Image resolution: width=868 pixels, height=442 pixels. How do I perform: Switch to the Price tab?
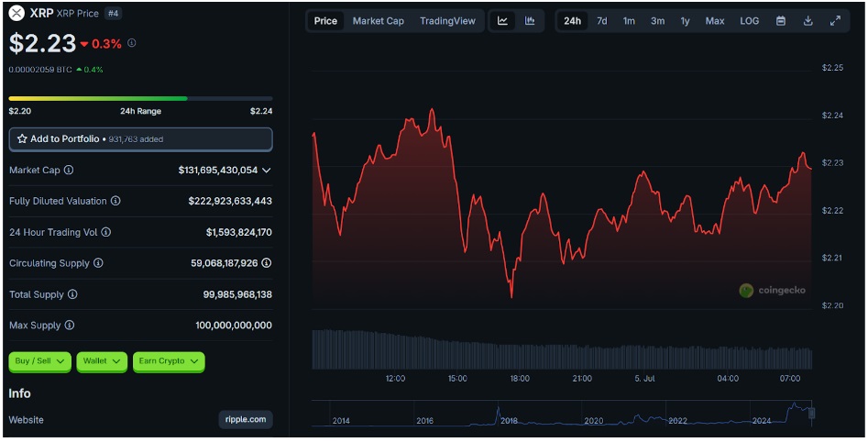pos(325,21)
